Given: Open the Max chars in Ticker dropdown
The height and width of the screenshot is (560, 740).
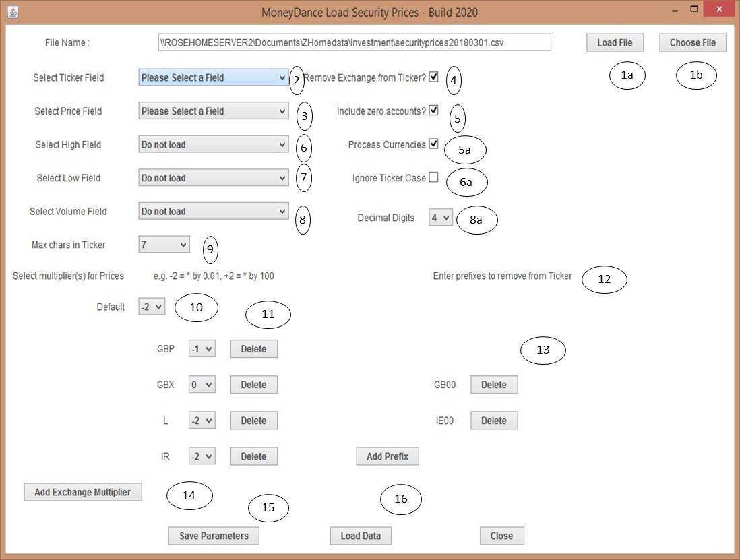Looking at the screenshot, I should [x=164, y=245].
